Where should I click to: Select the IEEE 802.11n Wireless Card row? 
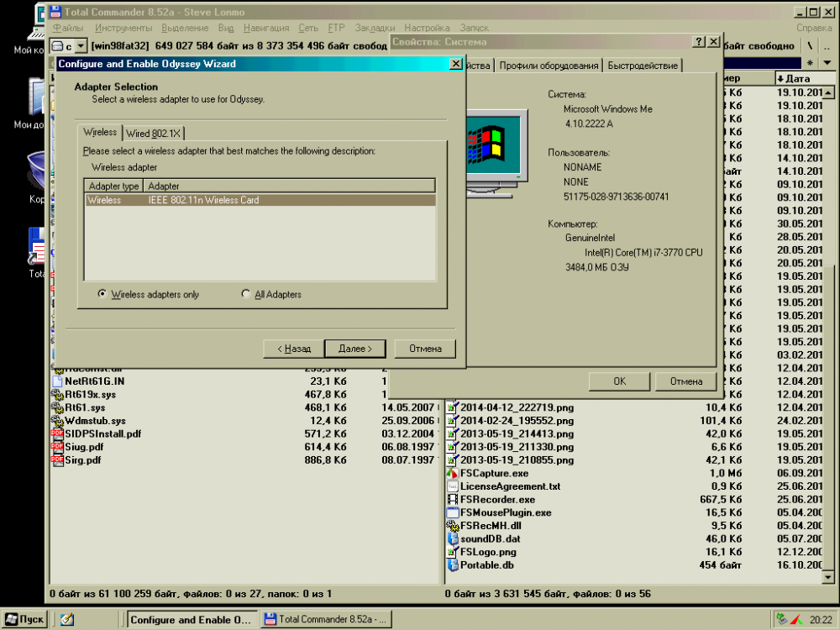260,201
